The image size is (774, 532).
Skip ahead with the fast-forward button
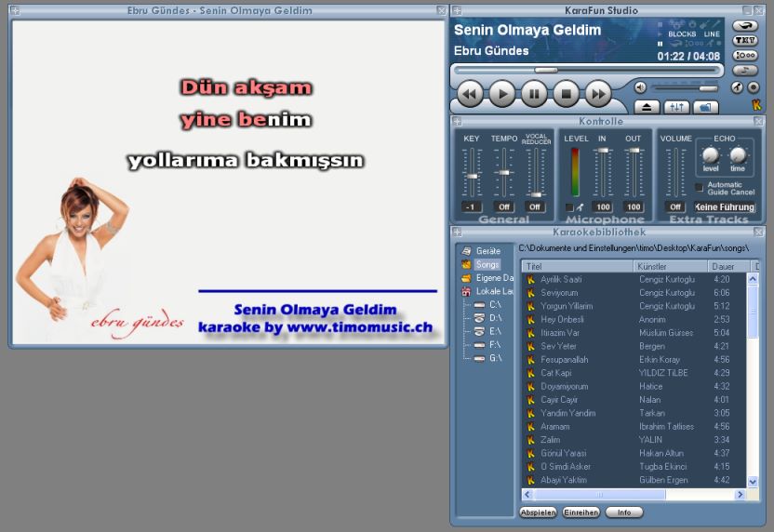(x=598, y=94)
